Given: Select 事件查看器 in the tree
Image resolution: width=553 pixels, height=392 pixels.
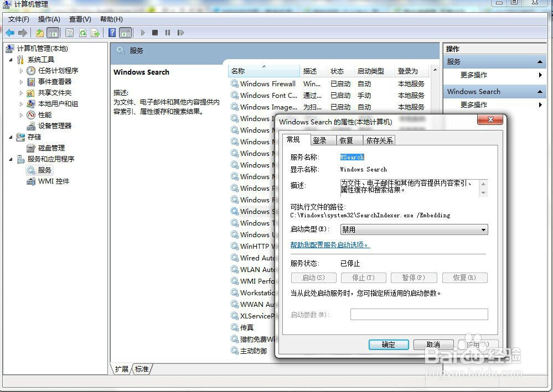Looking at the screenshot, I should tap(55, 82).
